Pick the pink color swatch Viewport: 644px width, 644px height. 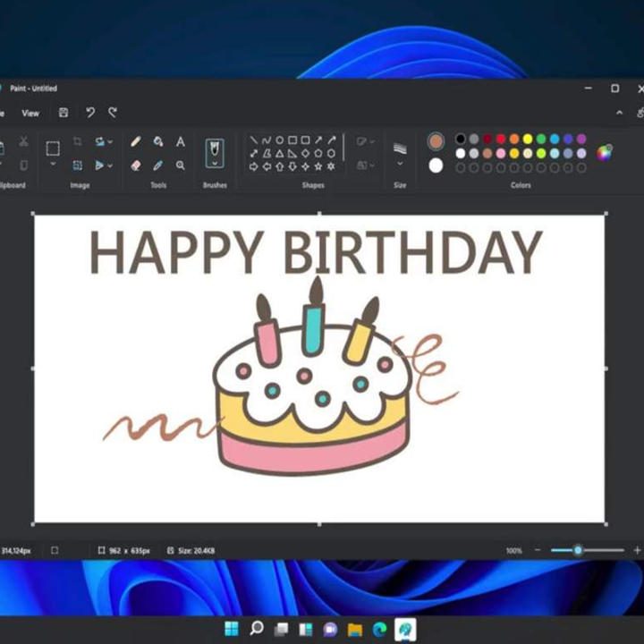tap(501, 153)
